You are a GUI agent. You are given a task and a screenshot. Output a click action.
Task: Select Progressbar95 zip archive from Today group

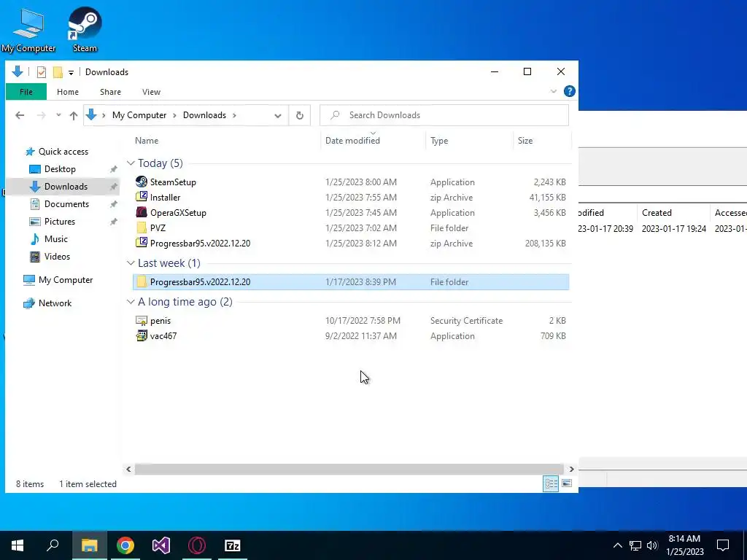pyautogui.click(x=200, y=243)
